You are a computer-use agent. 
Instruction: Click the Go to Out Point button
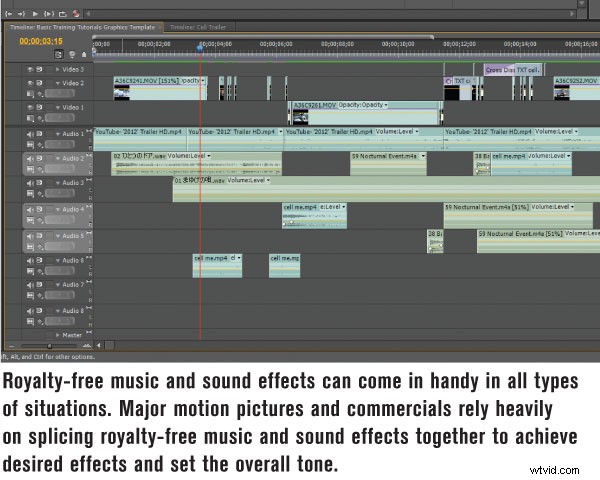pyautogui.click(x=21, y=14)
